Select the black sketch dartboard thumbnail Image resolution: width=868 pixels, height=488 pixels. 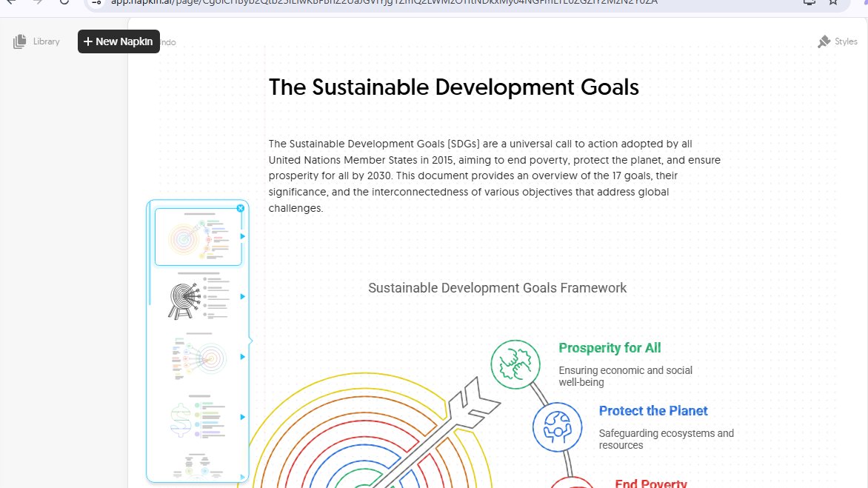(198, 296)
